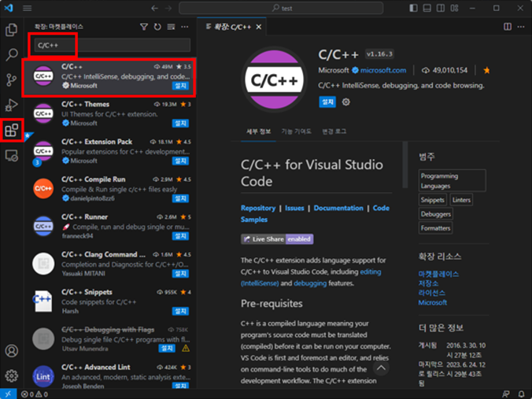
Task: Click the debugging link in description
Action: click(310, 283)
